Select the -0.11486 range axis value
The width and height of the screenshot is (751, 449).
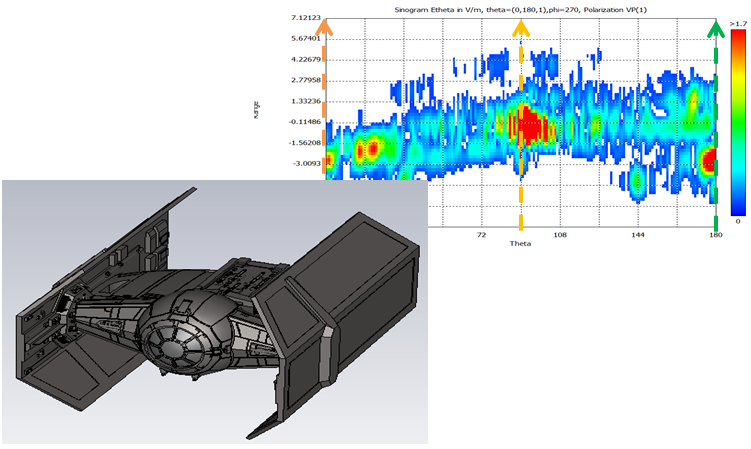[305, 122]
